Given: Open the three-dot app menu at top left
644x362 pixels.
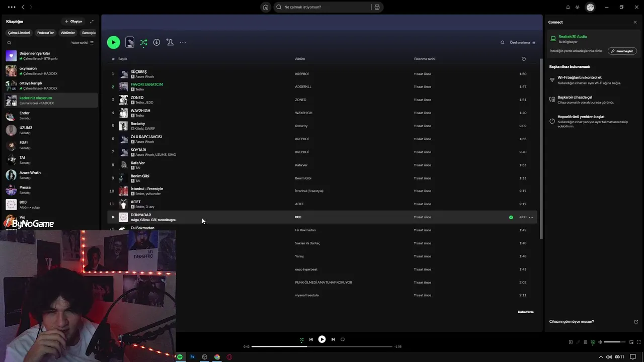Looking at the screenshot, I should [12, 7].
